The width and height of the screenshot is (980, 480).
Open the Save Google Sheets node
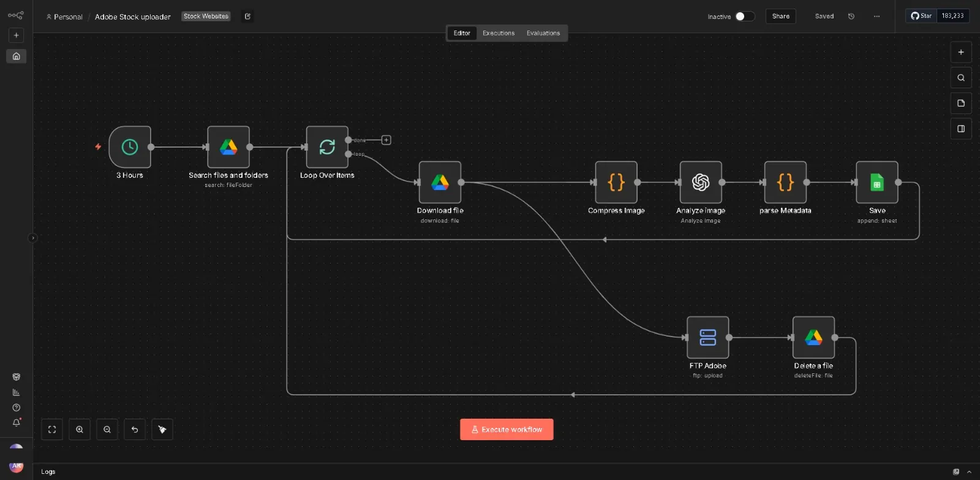[x=877, y=182]
